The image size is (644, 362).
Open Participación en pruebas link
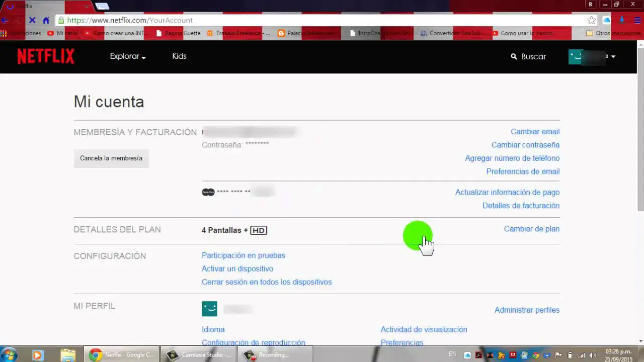[244, 255]
